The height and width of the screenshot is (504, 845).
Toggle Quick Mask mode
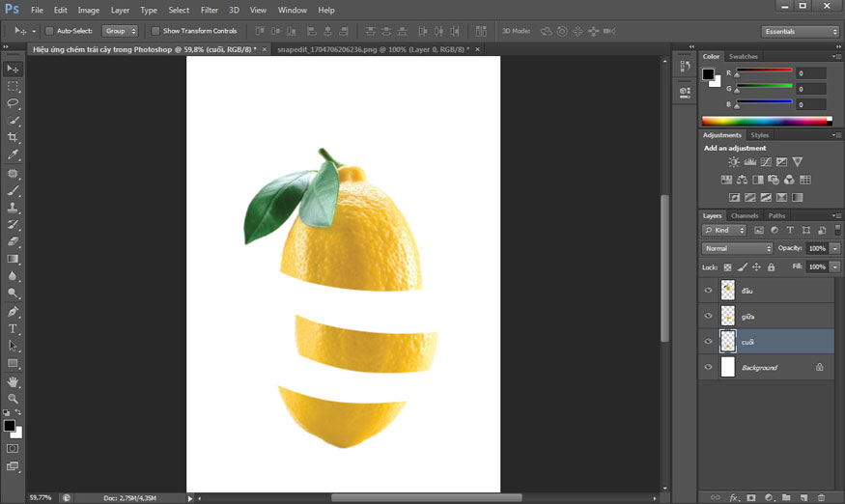(13, 448)
